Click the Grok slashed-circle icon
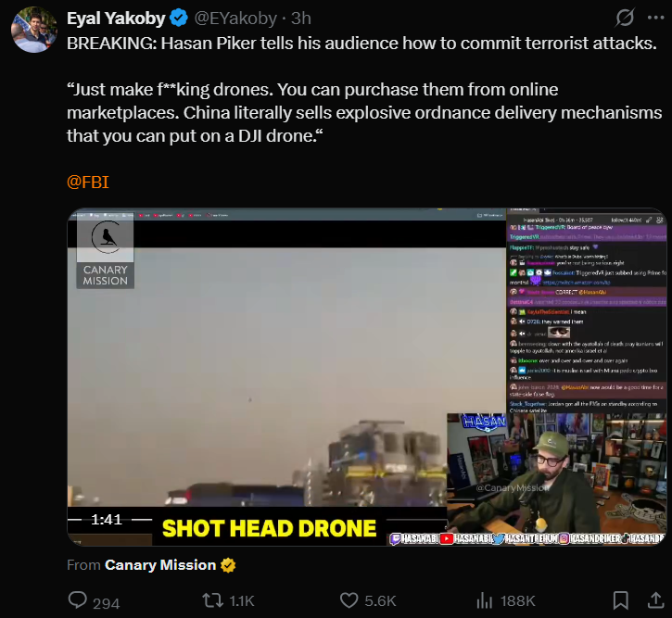The image size is (672, 618). pos(625,18)
